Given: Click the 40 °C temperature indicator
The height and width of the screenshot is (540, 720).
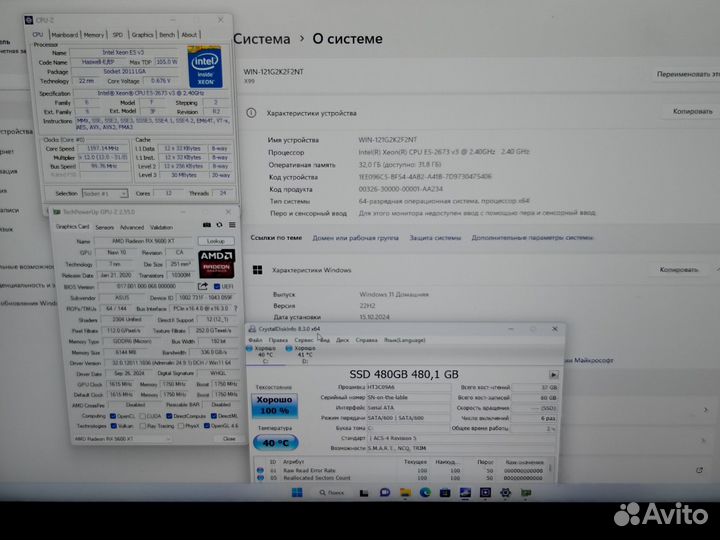Looking at the screenshot, I should pyautogui.click(x=276, y=443).
